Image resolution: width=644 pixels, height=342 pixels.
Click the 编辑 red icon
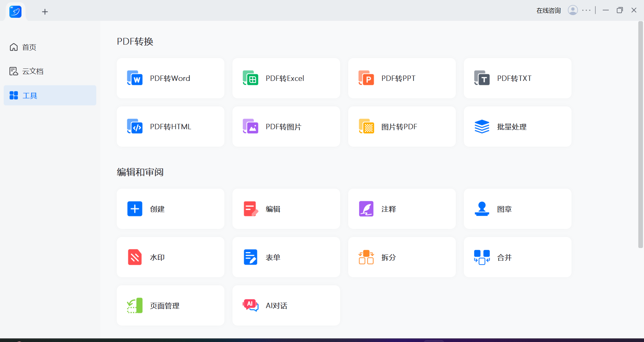pos(251,209)
